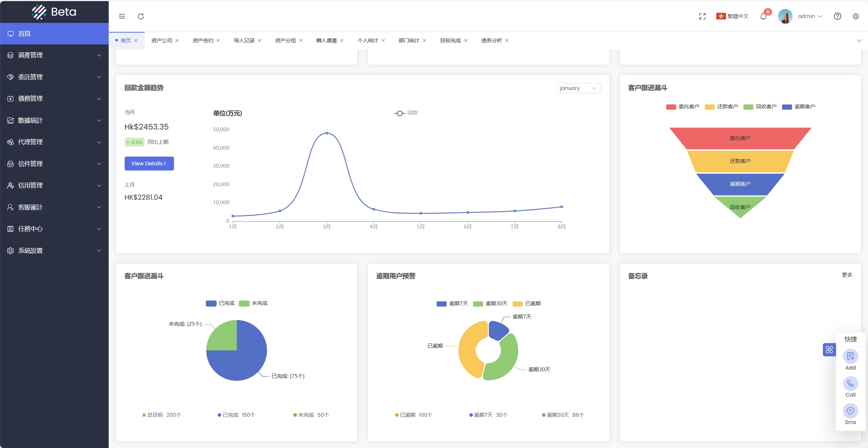Click the 信件管理 mail icon
The width and height of the screenshot is (868, 448).
[10, 164]
